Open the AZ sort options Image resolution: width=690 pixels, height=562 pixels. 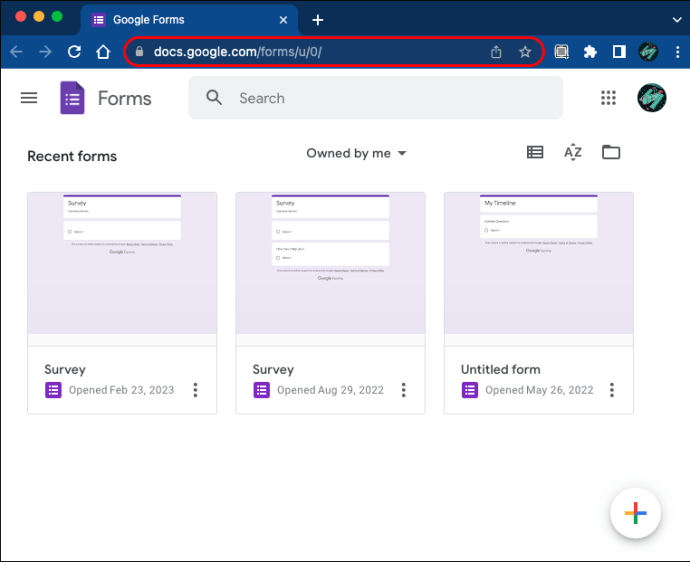pyautogui.click(x=573, y=153)
